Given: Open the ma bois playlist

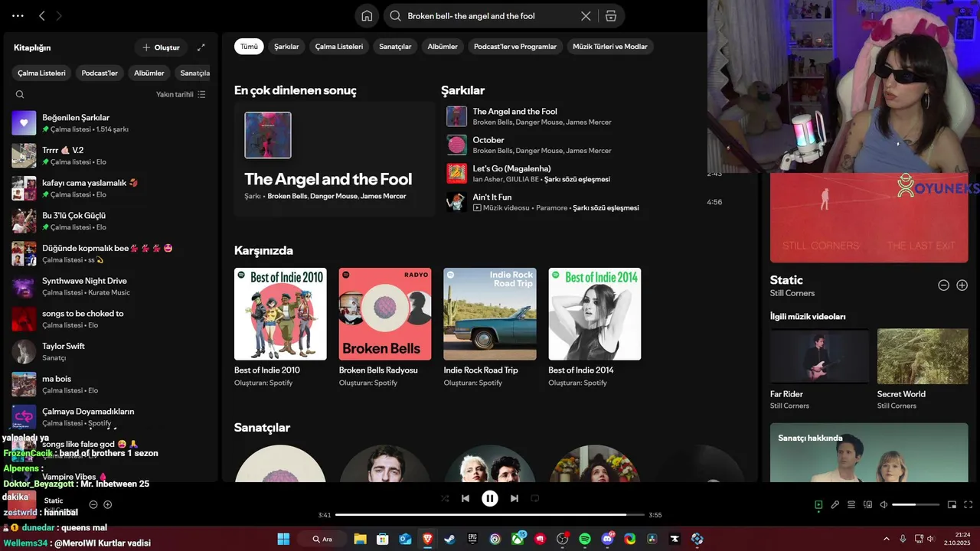Looking at the screenshot, I should pyautogui.click(x=111, y=384).
